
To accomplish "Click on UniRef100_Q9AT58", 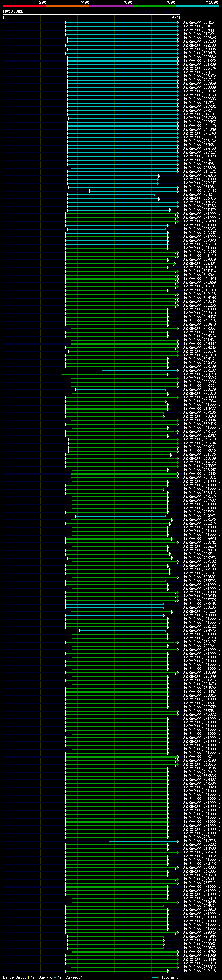I will (199, 149).
